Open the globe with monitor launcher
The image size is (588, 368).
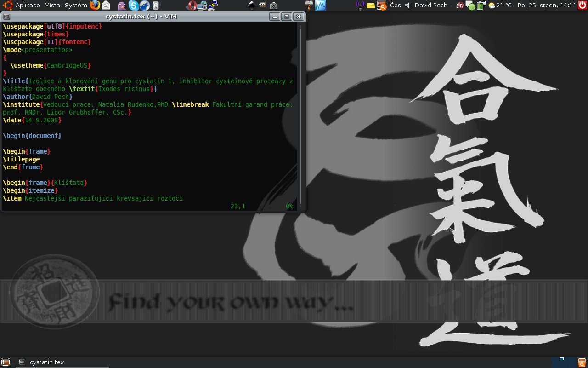202,6
